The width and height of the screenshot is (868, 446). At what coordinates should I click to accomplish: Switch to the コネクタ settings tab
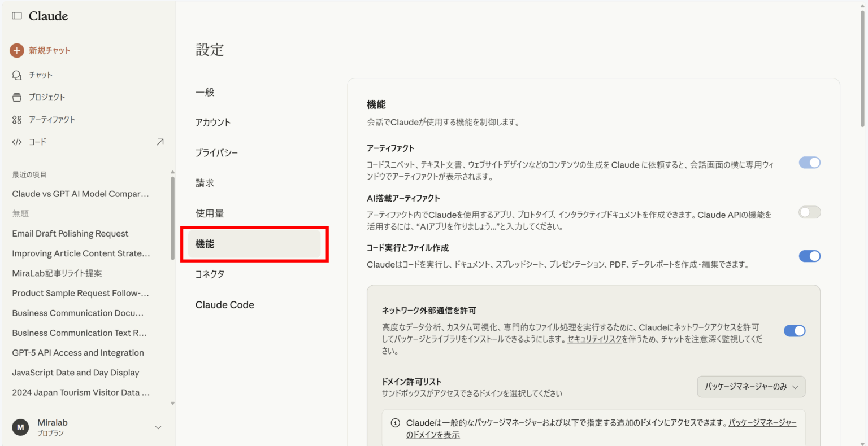210,274
